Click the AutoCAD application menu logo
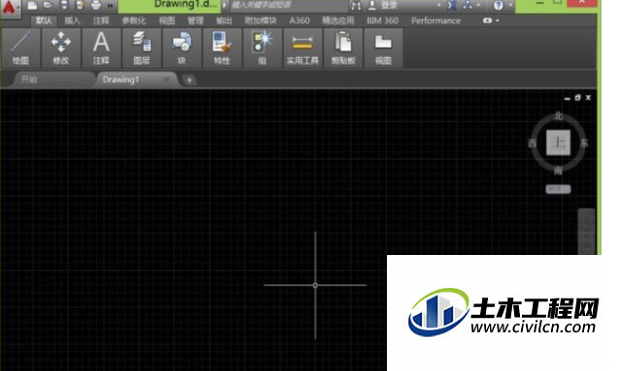Screen dimensions: 620x371 coord(9,8)
